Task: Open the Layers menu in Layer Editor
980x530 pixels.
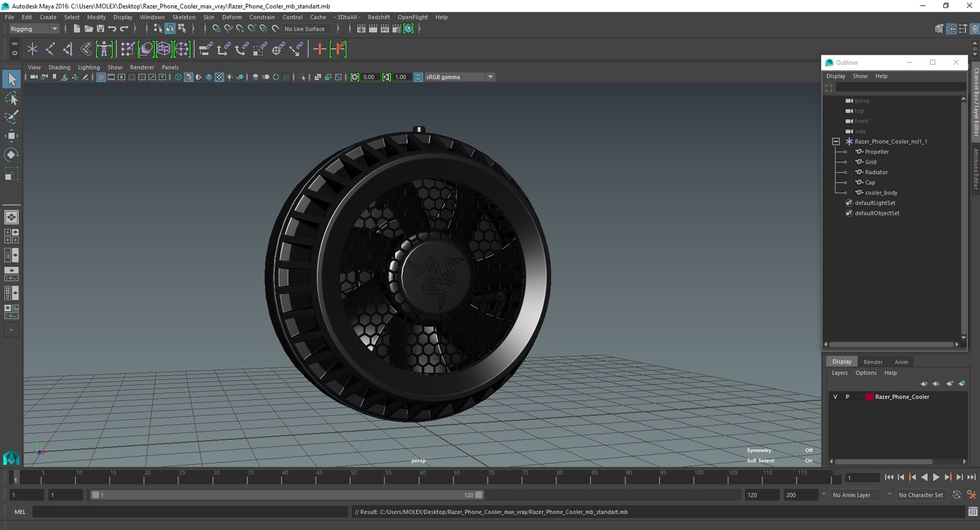Action: (840, 373)
